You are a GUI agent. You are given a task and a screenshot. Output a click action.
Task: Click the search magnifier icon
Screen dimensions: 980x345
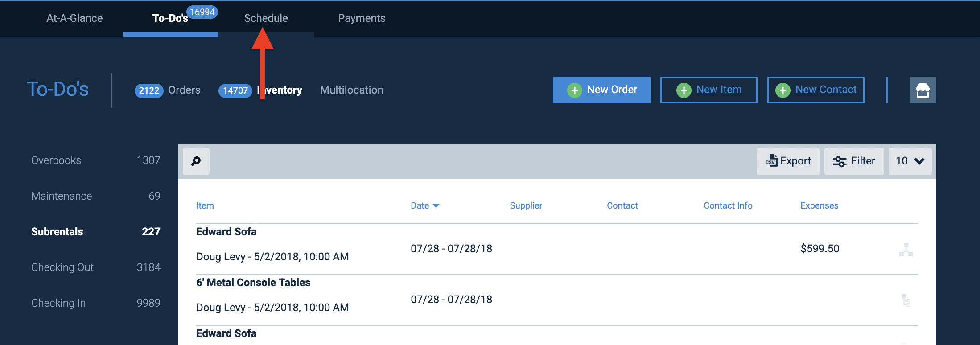coord(196,161)
